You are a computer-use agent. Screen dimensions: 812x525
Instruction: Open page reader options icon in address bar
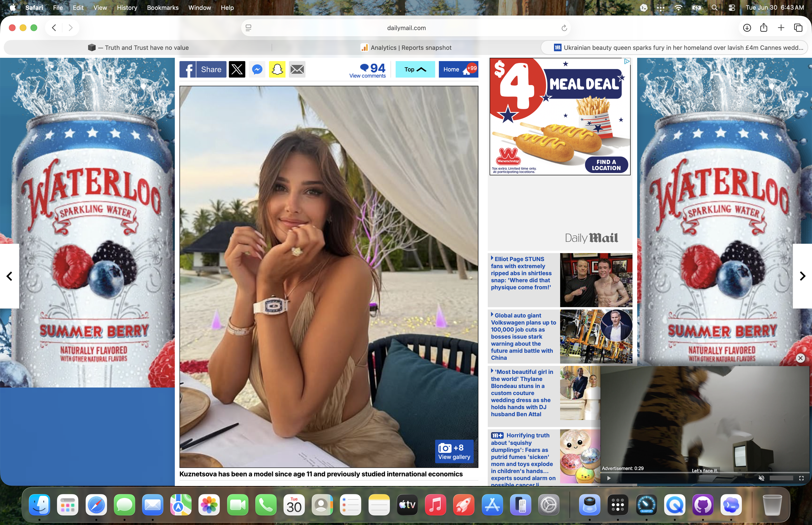point(248,28)
